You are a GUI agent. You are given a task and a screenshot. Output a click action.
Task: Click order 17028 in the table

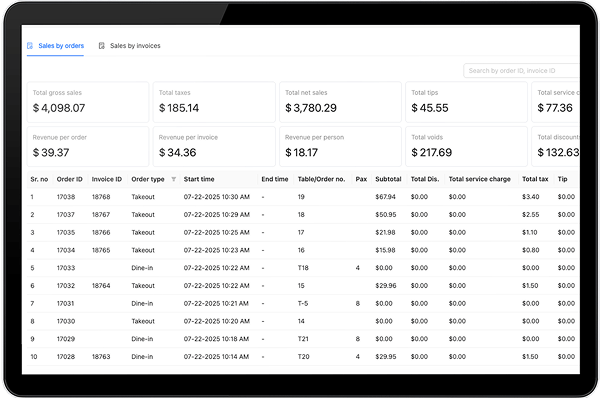[66, 357]
